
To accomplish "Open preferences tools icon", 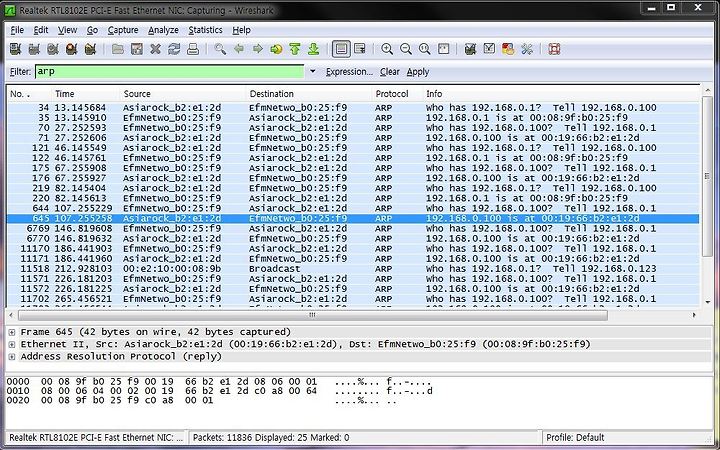I will pos(527,49).
